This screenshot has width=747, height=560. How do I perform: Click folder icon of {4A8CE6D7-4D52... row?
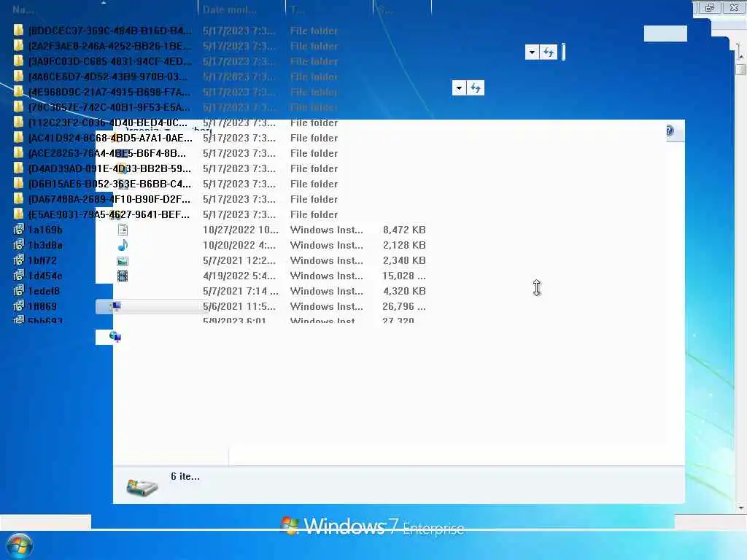18,76
